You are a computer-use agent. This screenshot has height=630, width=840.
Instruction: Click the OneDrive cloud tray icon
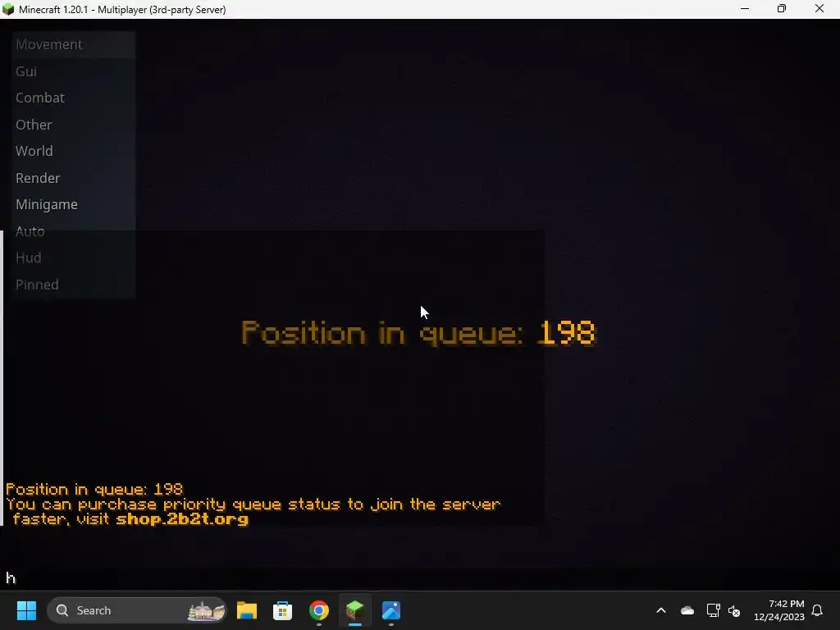click(x=687, y=610)
